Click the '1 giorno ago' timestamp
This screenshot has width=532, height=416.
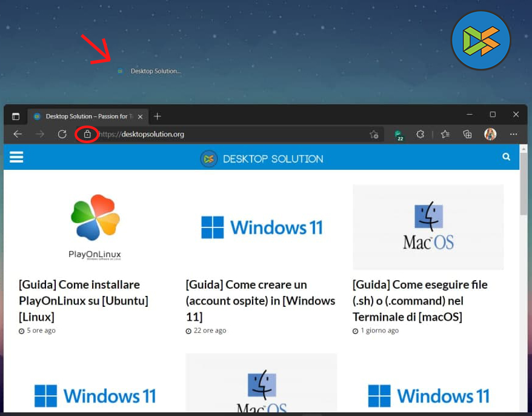379,330
